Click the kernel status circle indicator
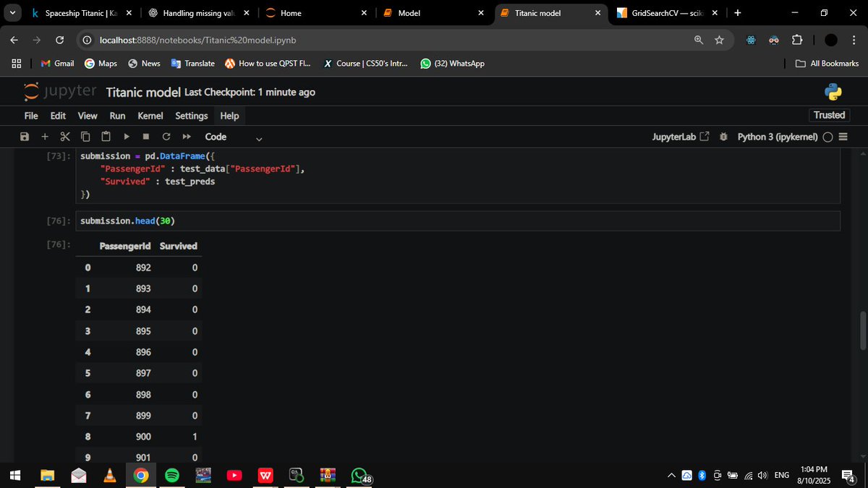The width and height of the screenshot is (868, 488). [x=827, y=137]
